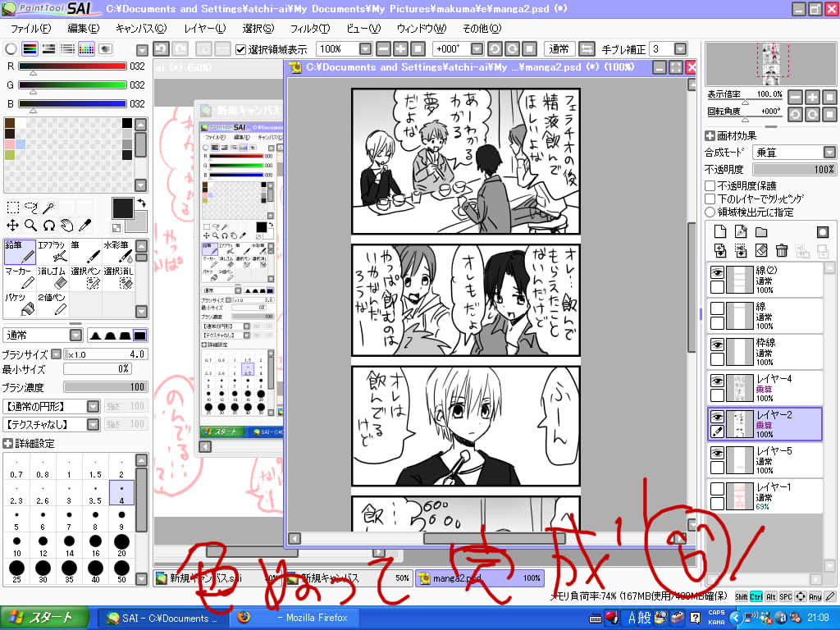Choose the magic wand tool
The image size is (840, 630).
pos(48,208)
